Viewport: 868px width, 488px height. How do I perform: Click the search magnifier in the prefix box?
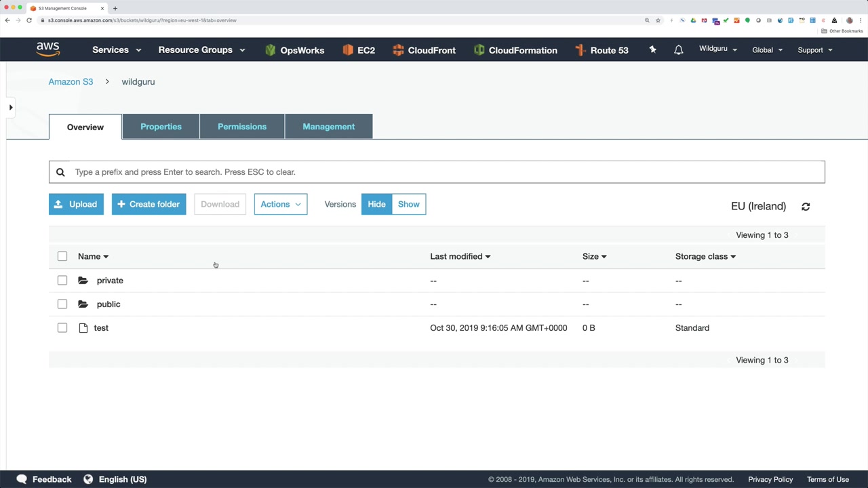[60, 172]
